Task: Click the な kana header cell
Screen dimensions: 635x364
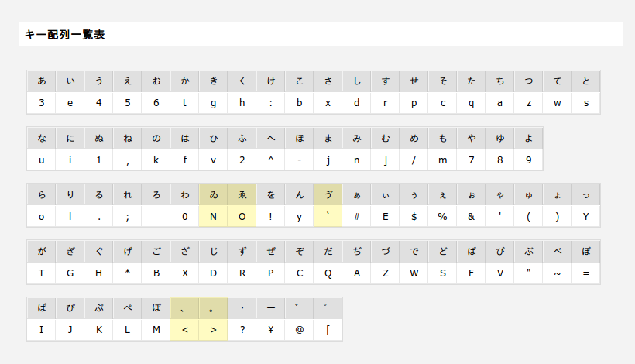Action: click(x=42, y=138)
